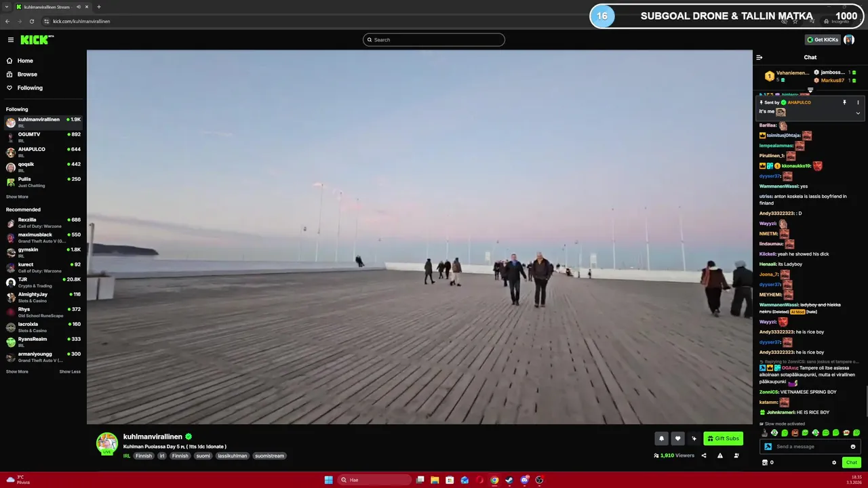Open the user profile avatar menu
Image resolution: width=868 pixels, height=488 pixels.
pyautogui.click(x=849, y=40)
